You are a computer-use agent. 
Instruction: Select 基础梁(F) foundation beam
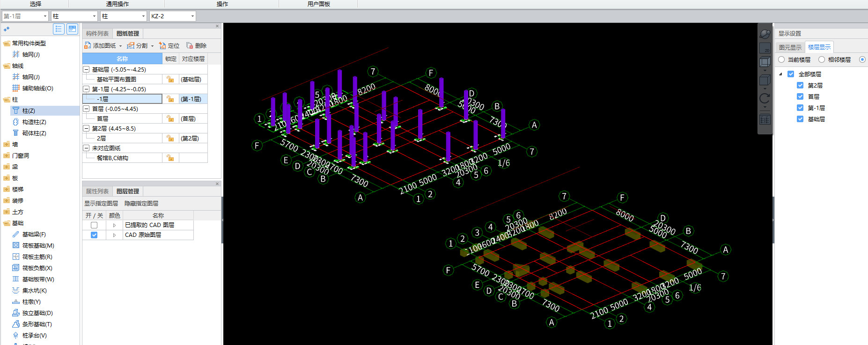click(34, 234)
